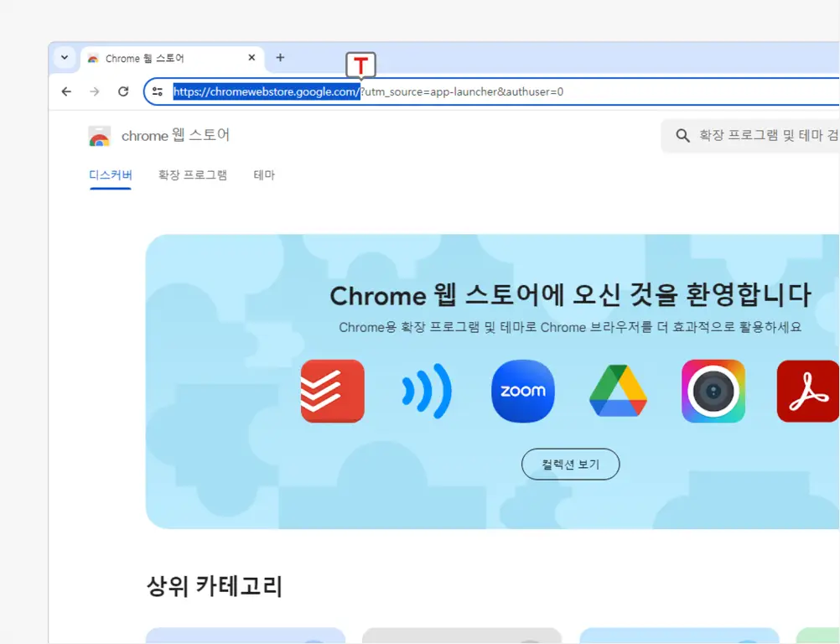Open the Adobe Acrobat icon
840x644 pixels.
click(807, 391)
